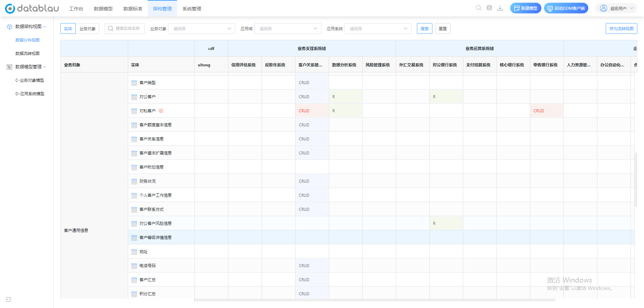Screen dimensions: 644x308
Task: Open the 应用域 filter dropdown
Action: 288,28
